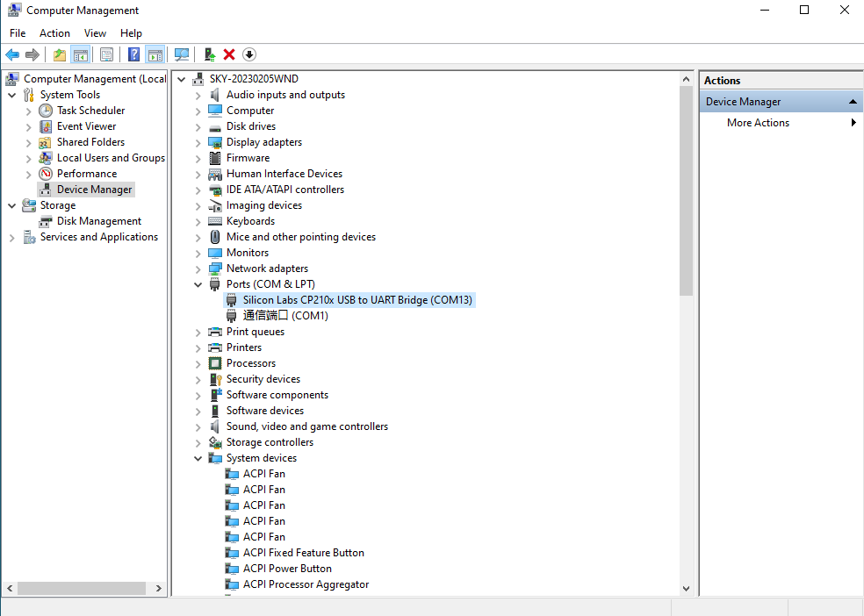Click the Update device driver icon

[210, 54]
